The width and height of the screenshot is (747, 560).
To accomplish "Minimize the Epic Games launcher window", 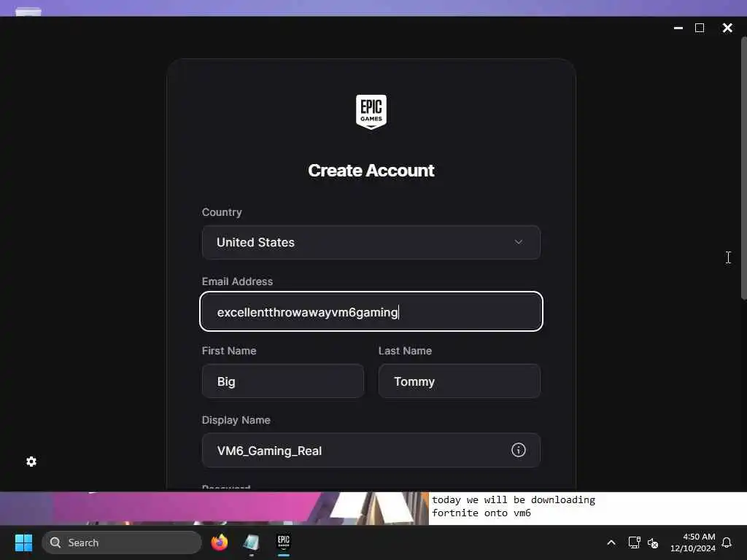I will 678,28.
